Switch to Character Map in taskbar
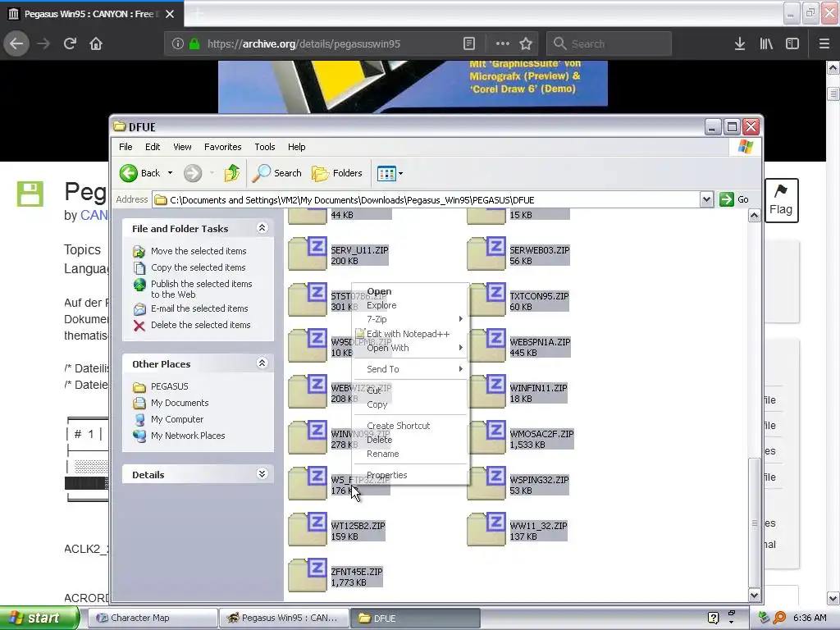This screenshot has height=630, width=840. tap(152, 618)
